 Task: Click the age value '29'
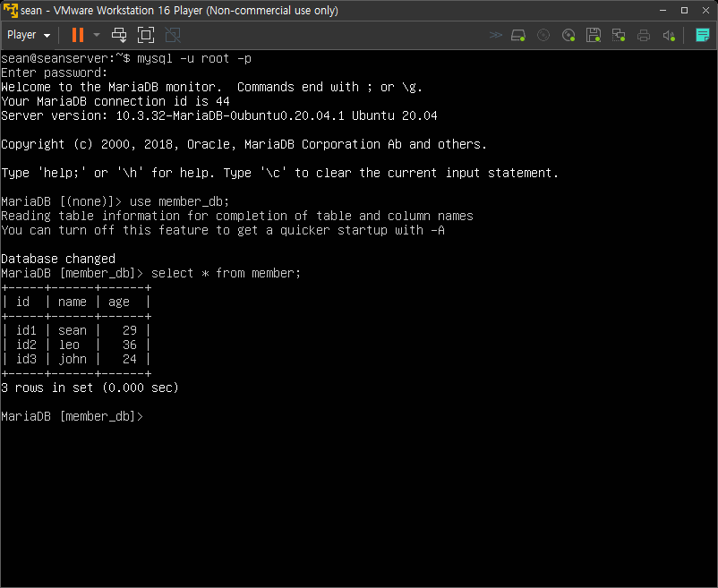[x=130, y=330]
